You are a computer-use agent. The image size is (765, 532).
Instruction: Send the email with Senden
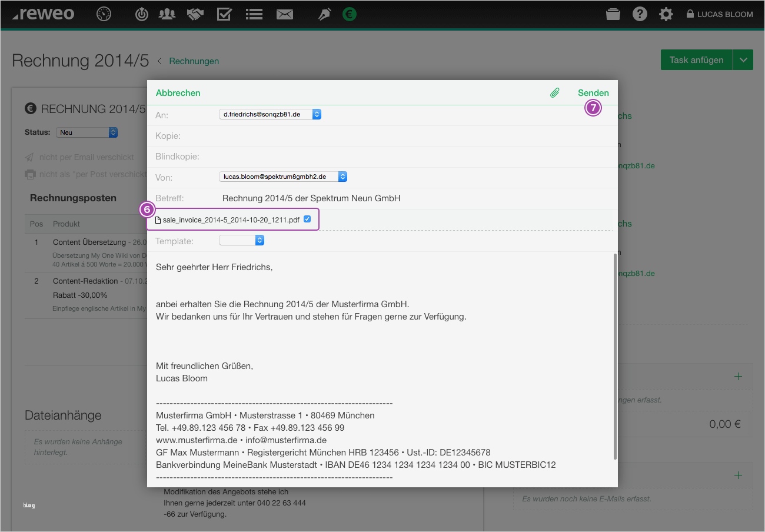593,92
